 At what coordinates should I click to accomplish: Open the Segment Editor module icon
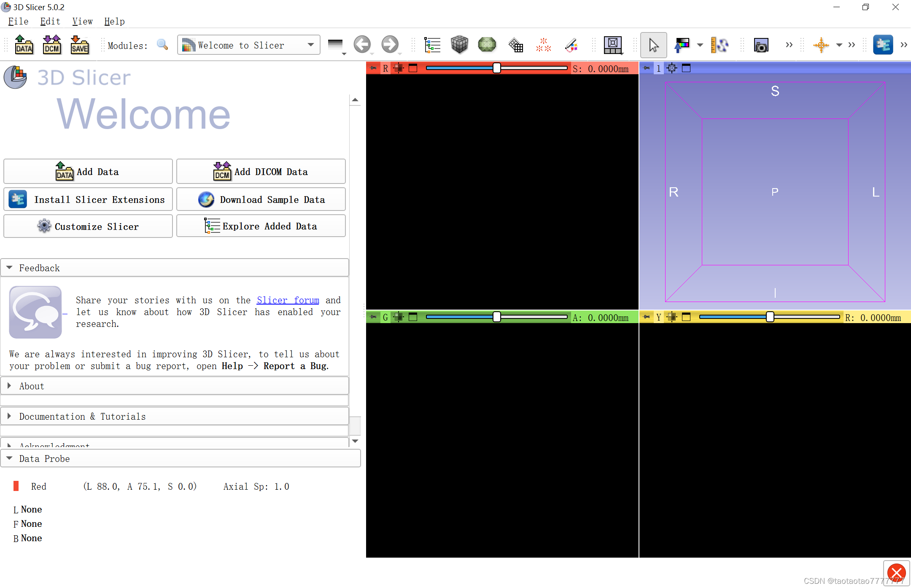pos(571,45)
